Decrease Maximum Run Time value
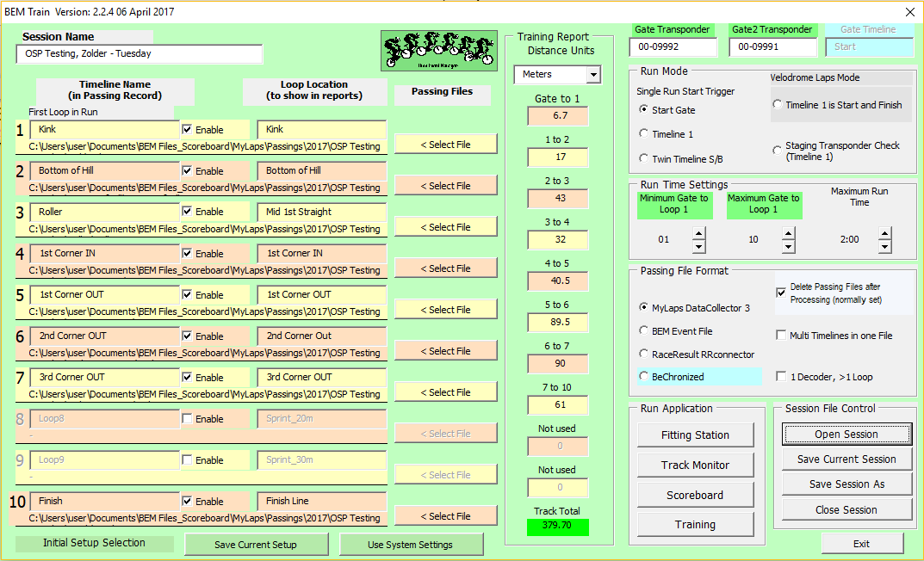 point(884,246)
